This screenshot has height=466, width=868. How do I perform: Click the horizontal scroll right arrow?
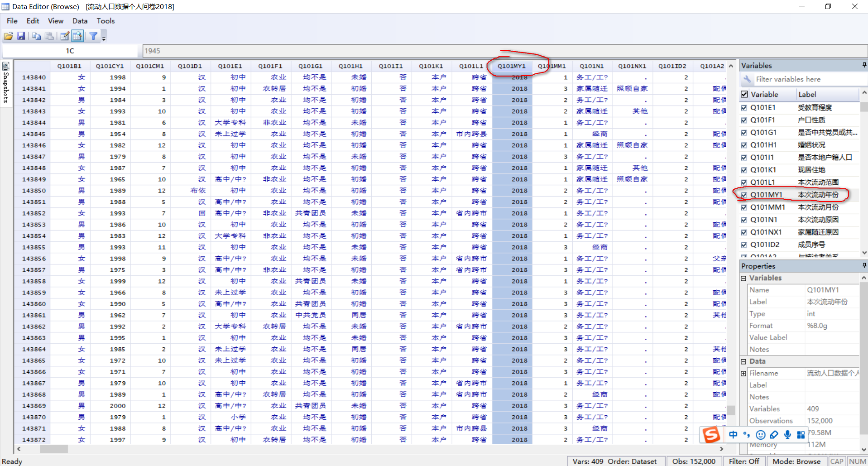(x=721, y=449)
